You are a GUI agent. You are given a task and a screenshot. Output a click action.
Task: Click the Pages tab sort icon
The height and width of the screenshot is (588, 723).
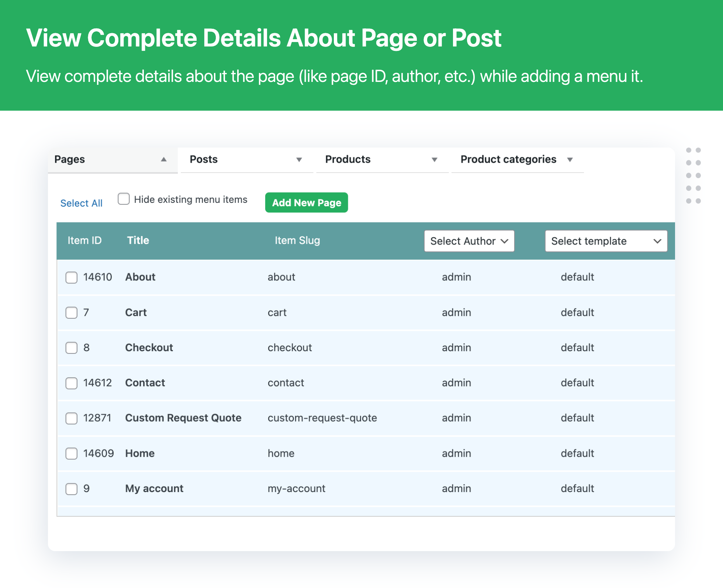click(164, 159)
